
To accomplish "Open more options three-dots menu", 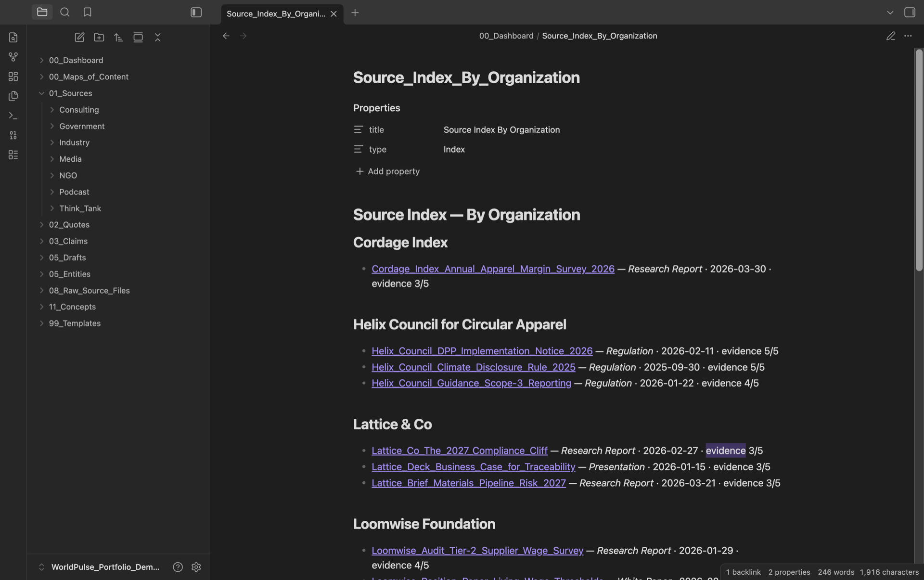I will tap(908, 36).
